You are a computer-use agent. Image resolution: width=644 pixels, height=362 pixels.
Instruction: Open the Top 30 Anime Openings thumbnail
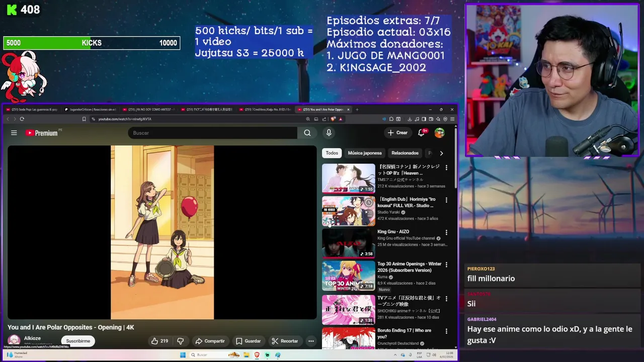(x=349, y=276)
